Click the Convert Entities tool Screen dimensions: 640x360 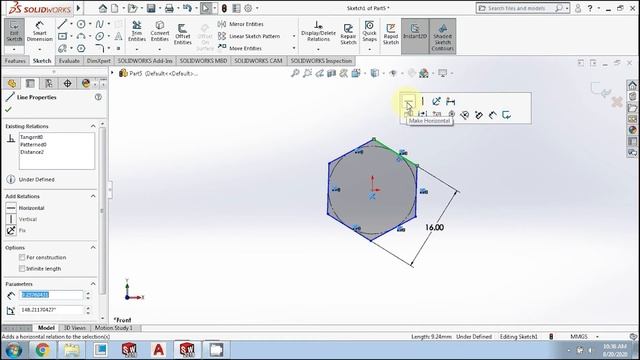160,31
